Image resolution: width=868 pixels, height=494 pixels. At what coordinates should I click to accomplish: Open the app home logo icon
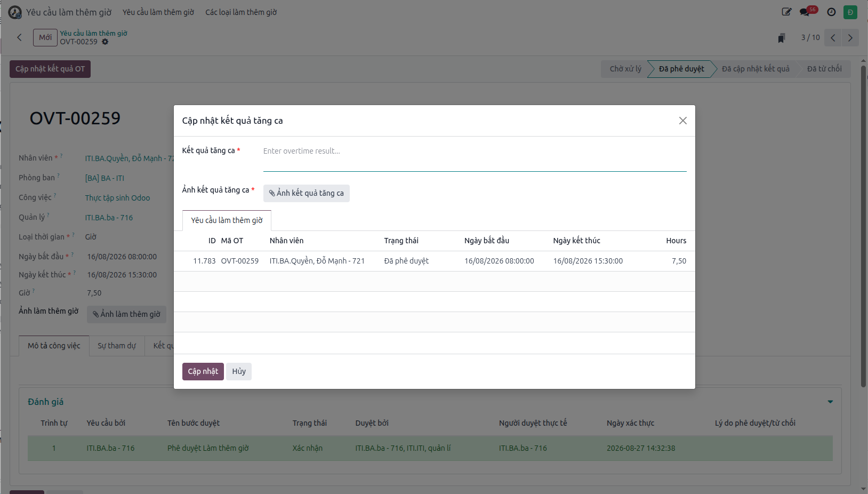pyautogui.click(x=15, y=12)
